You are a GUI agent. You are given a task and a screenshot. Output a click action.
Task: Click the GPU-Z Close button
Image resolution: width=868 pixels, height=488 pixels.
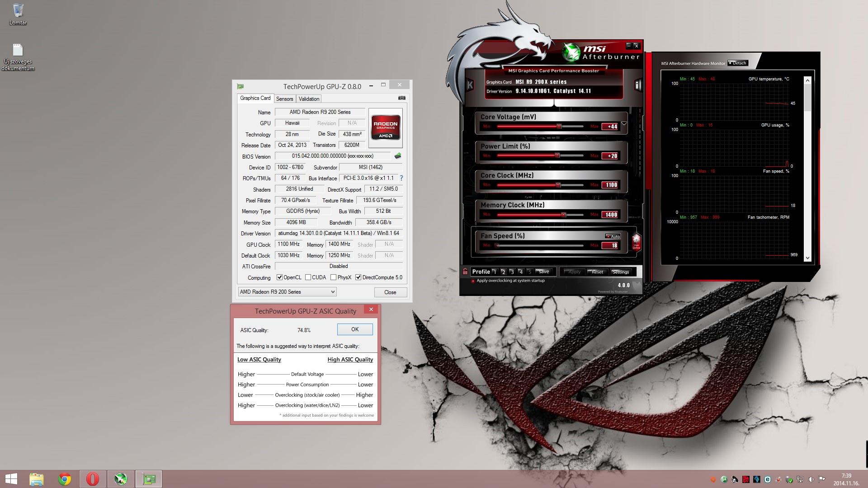[390, 292]
